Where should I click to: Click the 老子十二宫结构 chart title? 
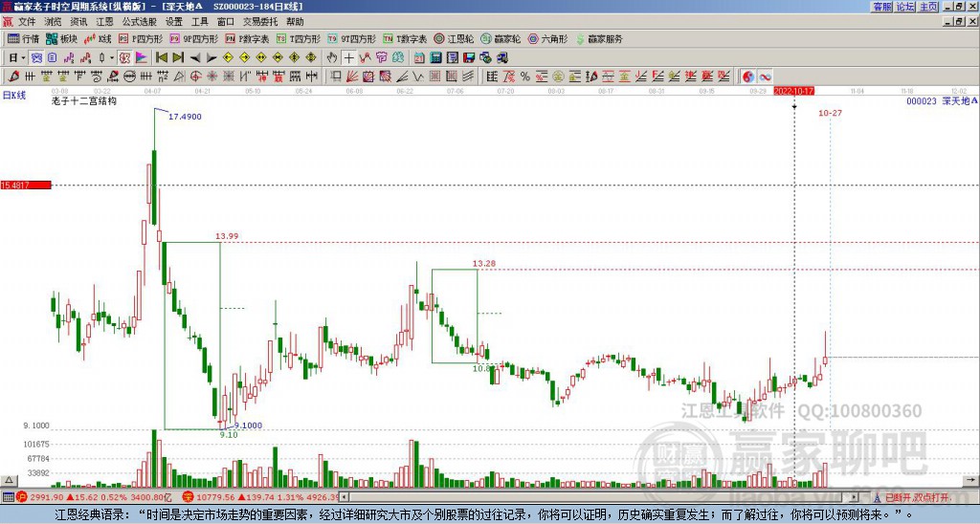tap(84, 100)
